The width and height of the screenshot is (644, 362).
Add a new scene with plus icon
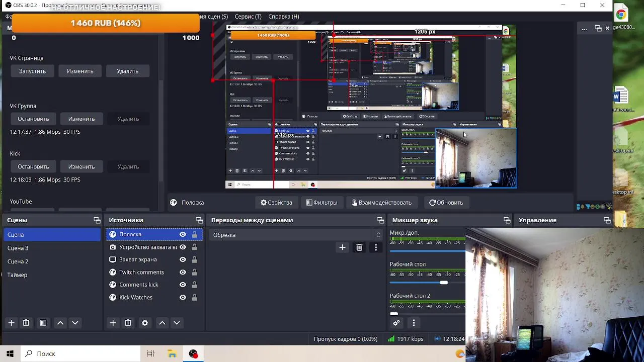pyautogui.click(x=11, y=323)
